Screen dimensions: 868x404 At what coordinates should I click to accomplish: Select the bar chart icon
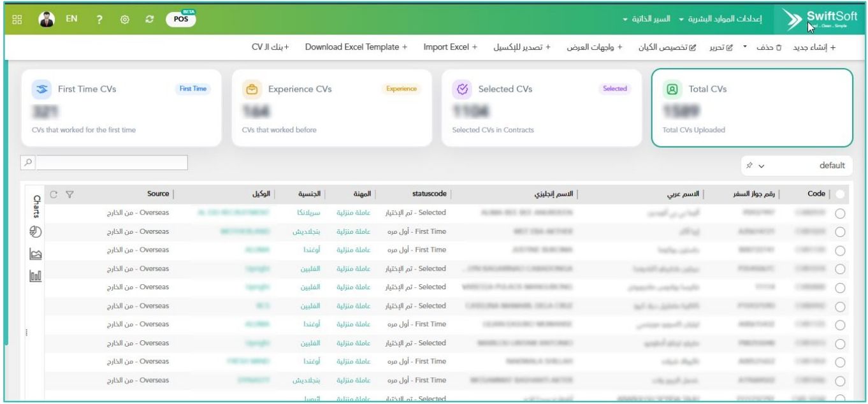[36, 277]
